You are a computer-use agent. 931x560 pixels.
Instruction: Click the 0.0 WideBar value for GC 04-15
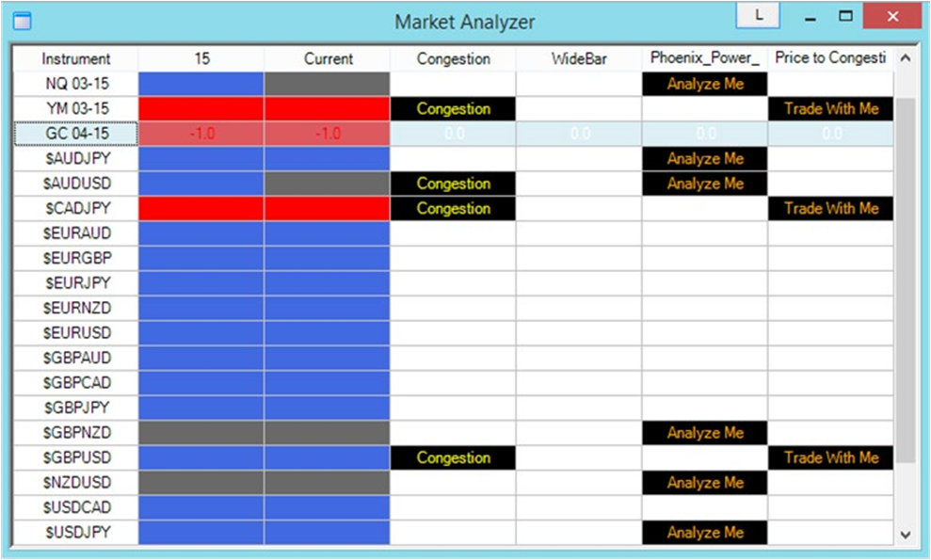coord(579,134)
